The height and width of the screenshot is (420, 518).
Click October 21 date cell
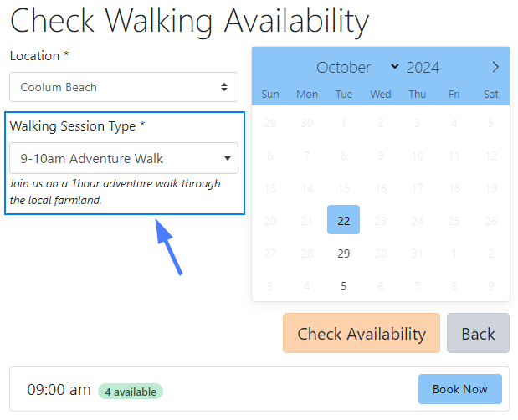click(x=307, y=221)
